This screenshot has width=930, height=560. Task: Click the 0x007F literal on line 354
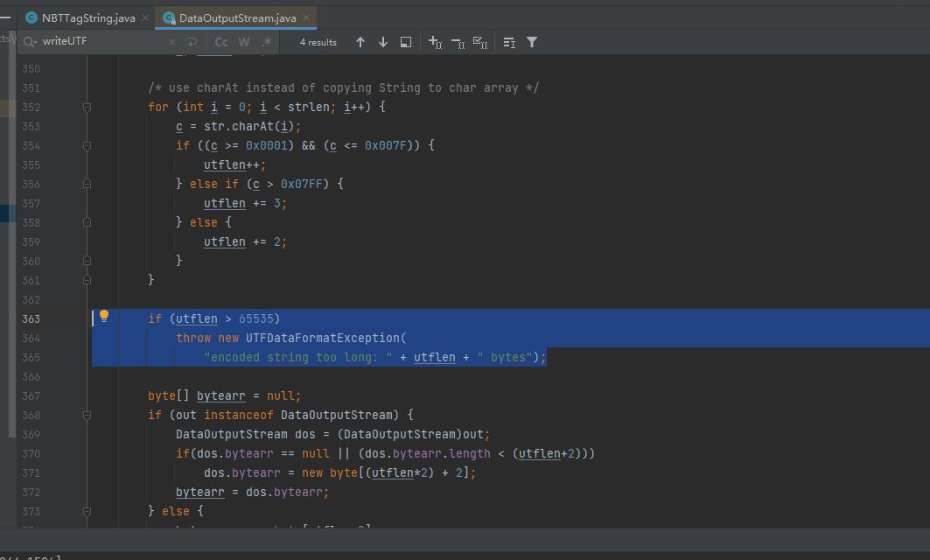(x=386, y=146)
